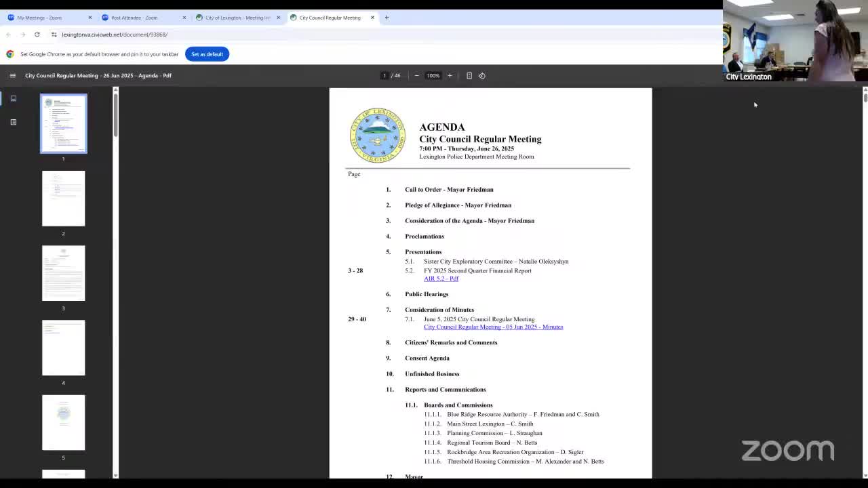868x488 pixels.
Task: Click 'Blue Ridge Resource Authority' line
Action: [523, 415]
